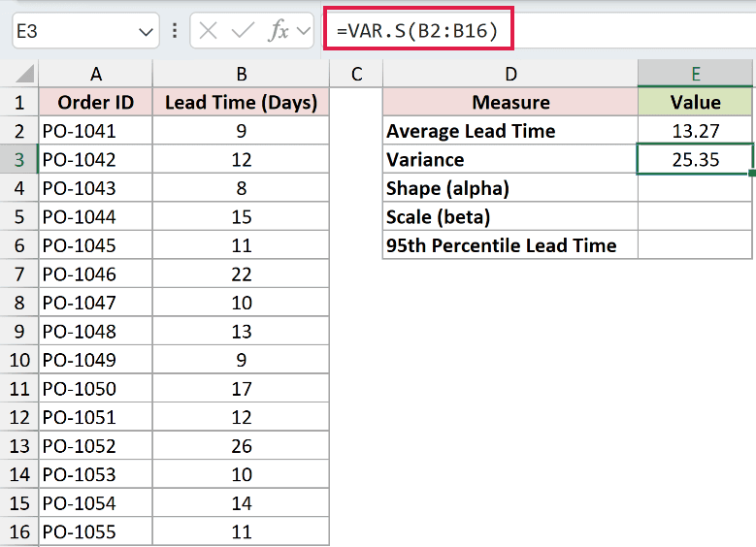Select cell PO-1044
The width and height of the screenshot is (756, 547).
pyautogui.click(x=95, y=217)
